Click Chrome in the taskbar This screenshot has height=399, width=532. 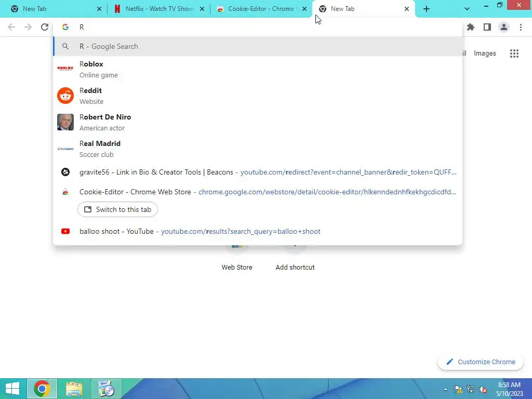pos(42,389)
